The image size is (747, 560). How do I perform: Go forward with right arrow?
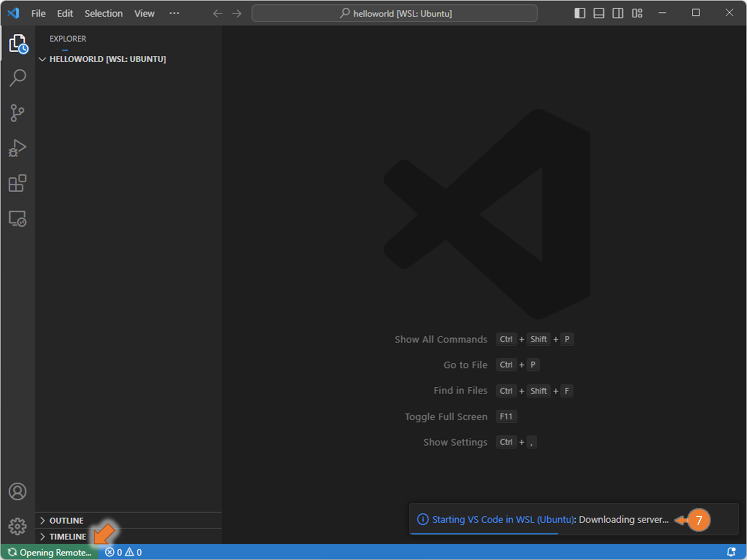click(237, 13)
